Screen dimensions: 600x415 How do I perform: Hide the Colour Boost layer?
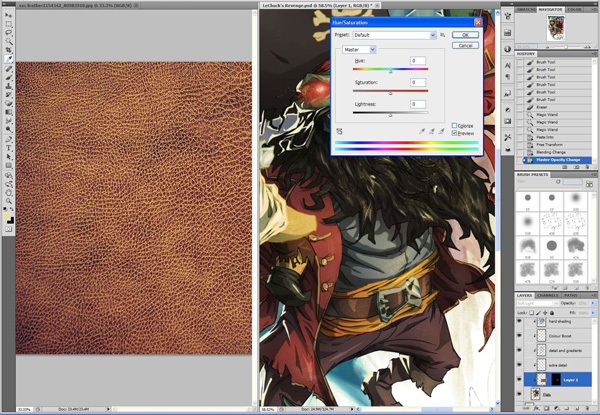point(519,336)
